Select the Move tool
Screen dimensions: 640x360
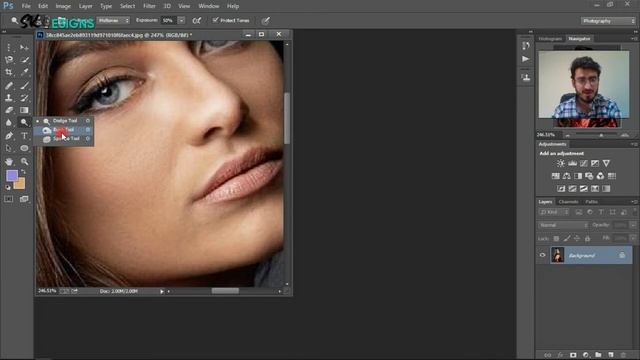pos(24,48)
